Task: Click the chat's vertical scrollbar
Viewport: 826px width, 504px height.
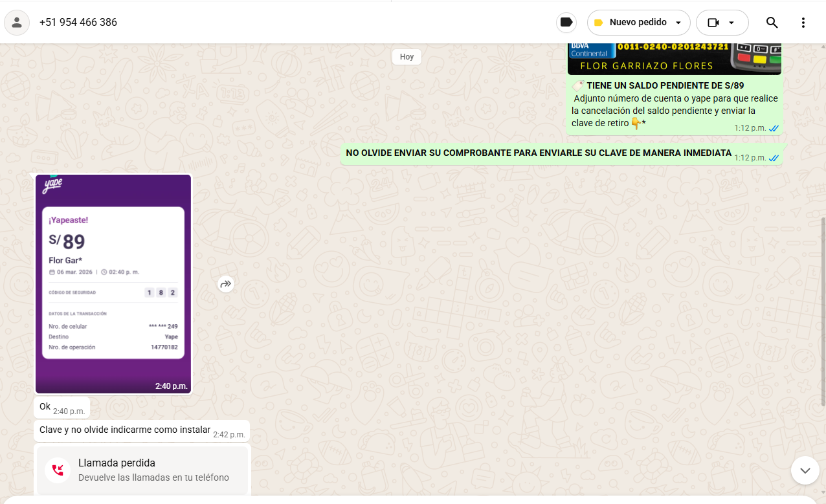Action: (x=823, y=311)
